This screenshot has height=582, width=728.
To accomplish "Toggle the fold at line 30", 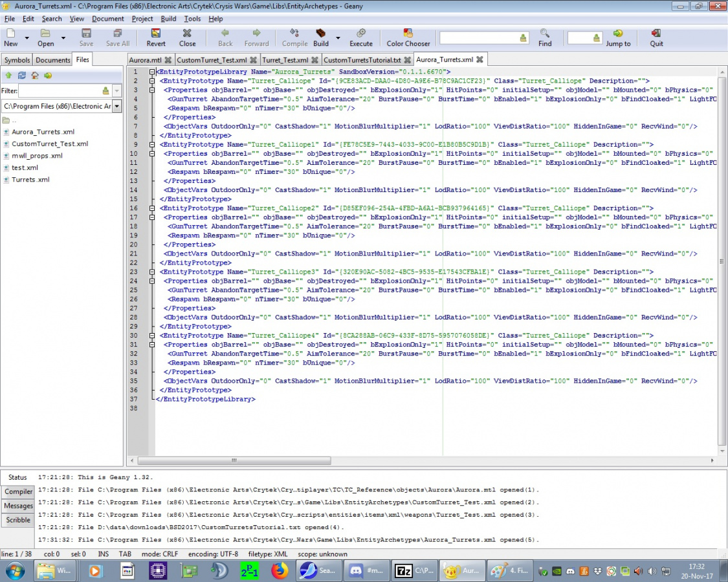I will 151,336.
